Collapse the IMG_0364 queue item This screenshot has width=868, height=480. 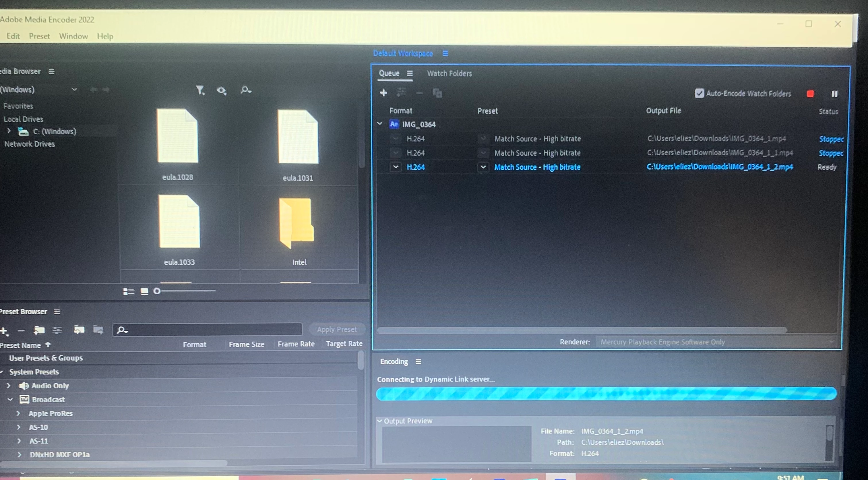pos(380,124)
